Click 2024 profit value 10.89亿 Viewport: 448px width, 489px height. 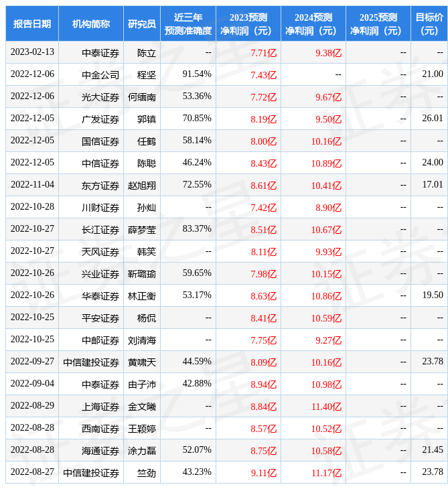coord(326,163)
